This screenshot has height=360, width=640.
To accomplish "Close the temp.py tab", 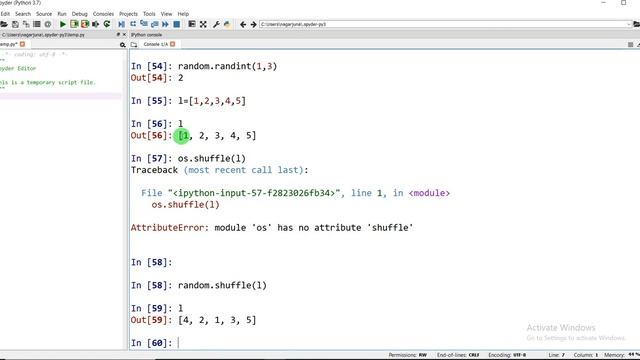I will [x=22, y=44].
